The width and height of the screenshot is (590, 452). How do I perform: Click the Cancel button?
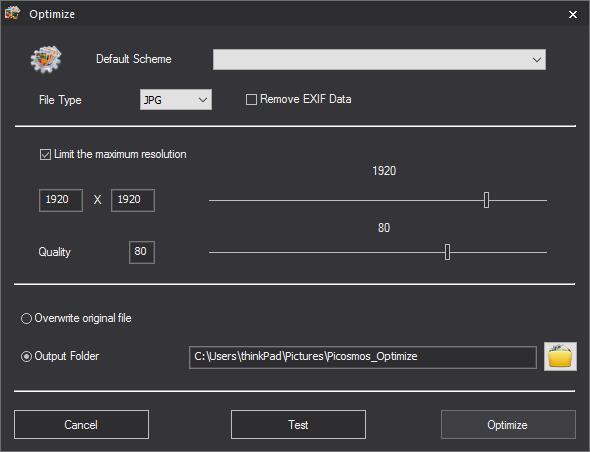[x=81, y=425]
